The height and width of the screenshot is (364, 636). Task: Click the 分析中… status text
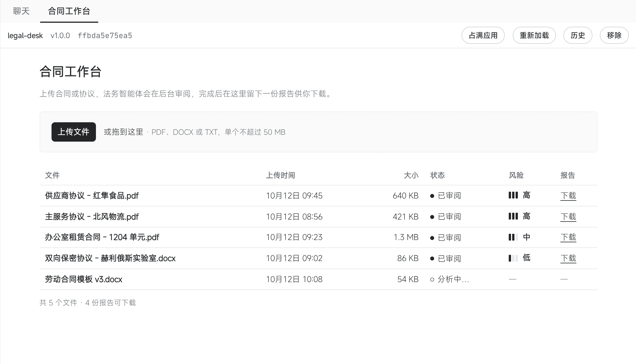coord(453,279)
